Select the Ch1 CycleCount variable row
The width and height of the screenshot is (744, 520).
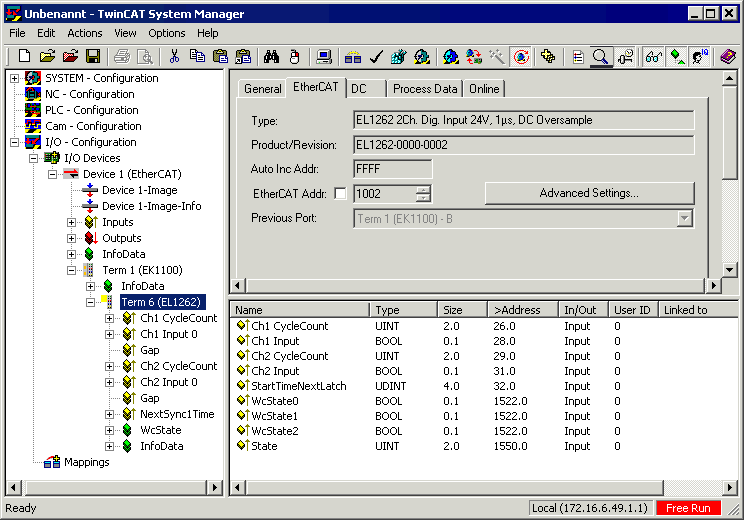click(484, 326)
